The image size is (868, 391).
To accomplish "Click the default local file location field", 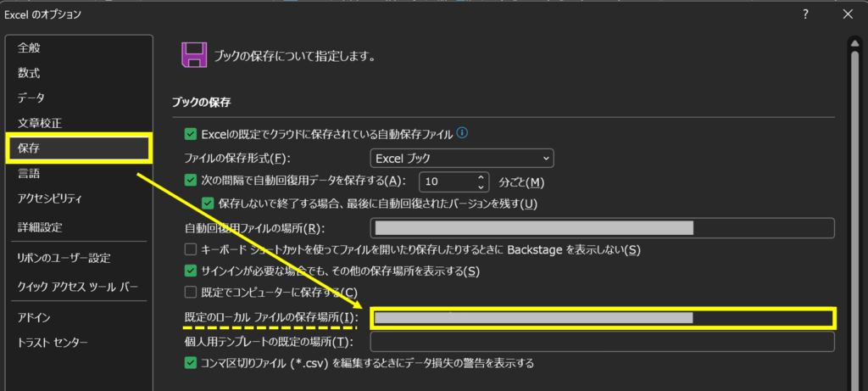I will coord(602,318).
